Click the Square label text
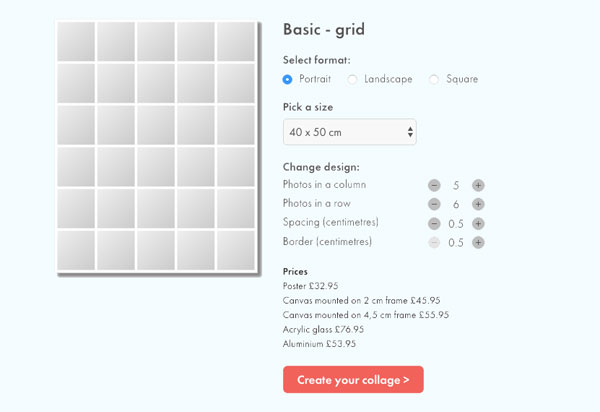This screenshot has height=412, width=600. (462, 79)
